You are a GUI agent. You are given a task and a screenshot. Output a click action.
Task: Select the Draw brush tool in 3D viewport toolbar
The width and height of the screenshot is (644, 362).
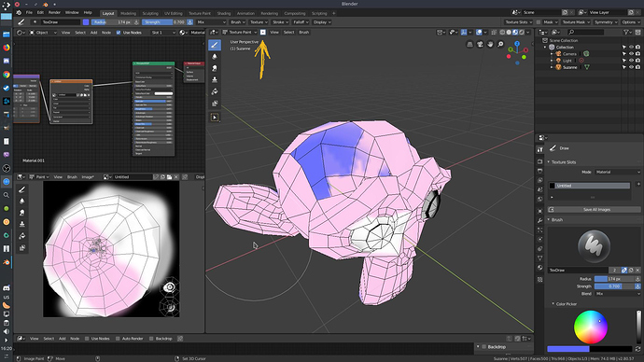pyautogui.click(x=215, y=45)
